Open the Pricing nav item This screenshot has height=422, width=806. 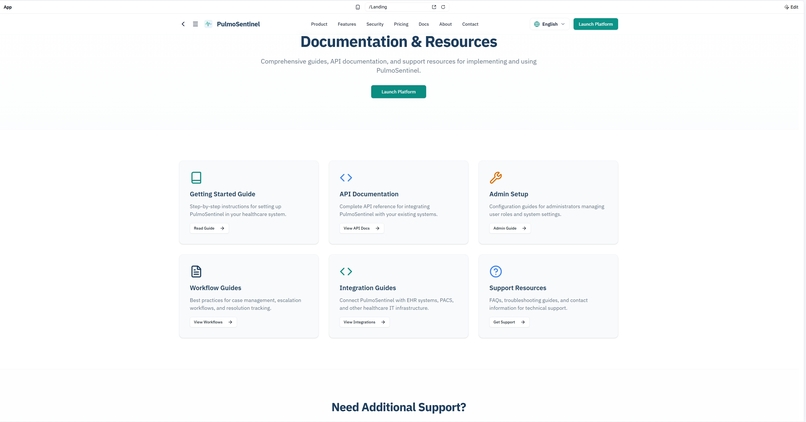401,24
